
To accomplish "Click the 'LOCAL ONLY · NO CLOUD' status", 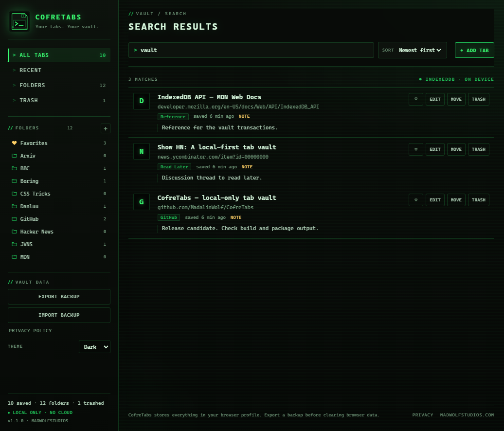I will click(40, 413).
